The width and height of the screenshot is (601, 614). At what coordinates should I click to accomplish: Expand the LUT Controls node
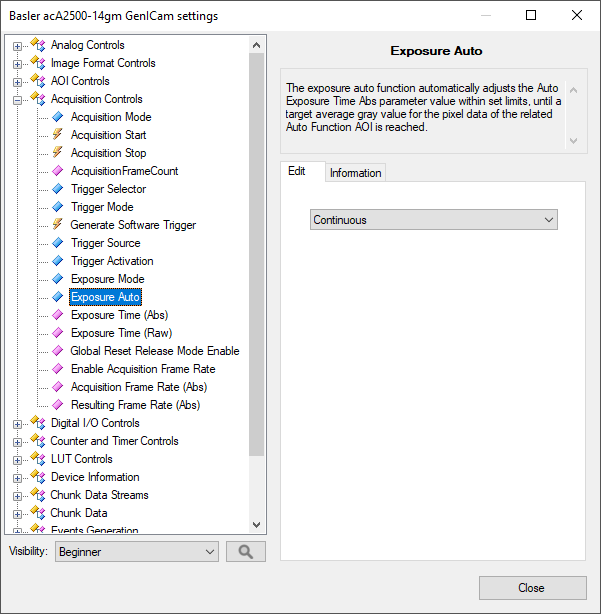[x=17, y=459]
